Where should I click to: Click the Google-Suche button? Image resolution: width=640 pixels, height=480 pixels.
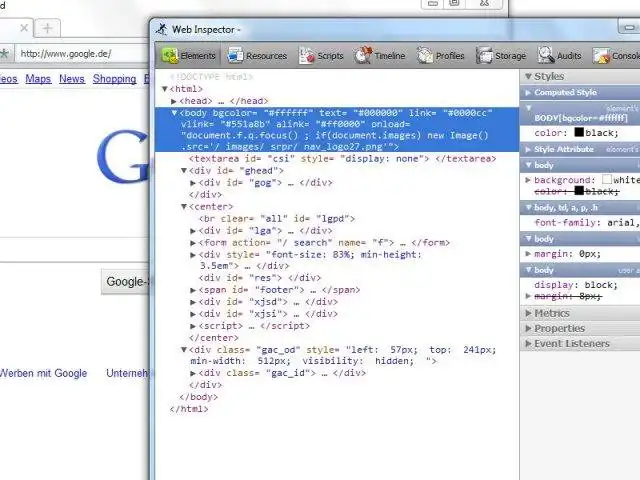pyautogui.click(x=125, y=282)
